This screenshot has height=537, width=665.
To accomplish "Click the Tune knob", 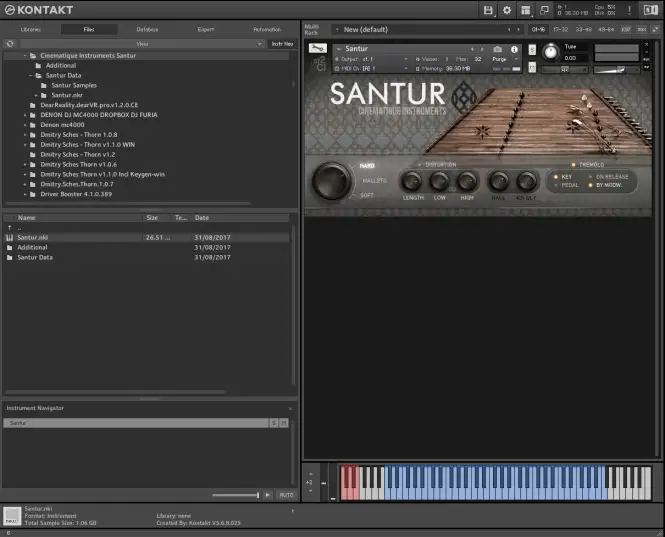I will [550, 52].
